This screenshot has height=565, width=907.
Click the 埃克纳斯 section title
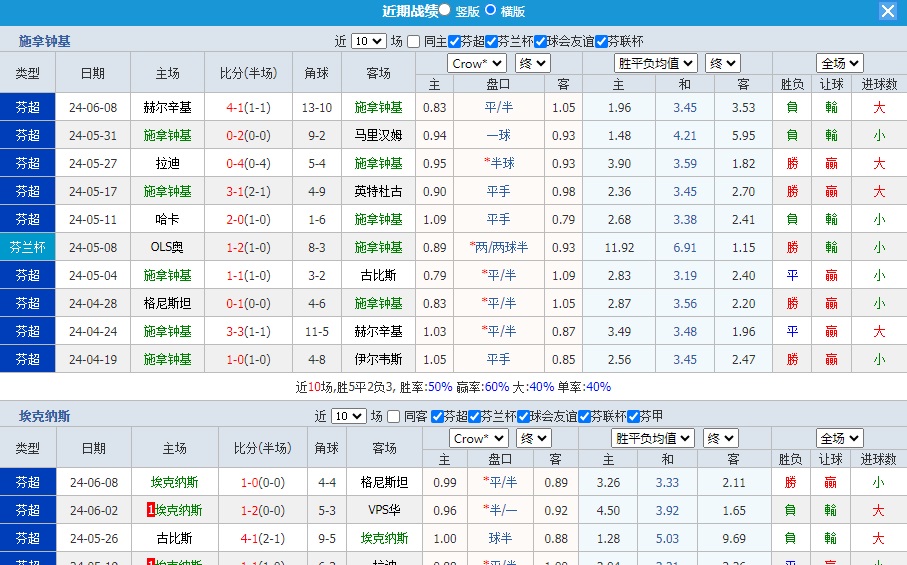[45, 416]
